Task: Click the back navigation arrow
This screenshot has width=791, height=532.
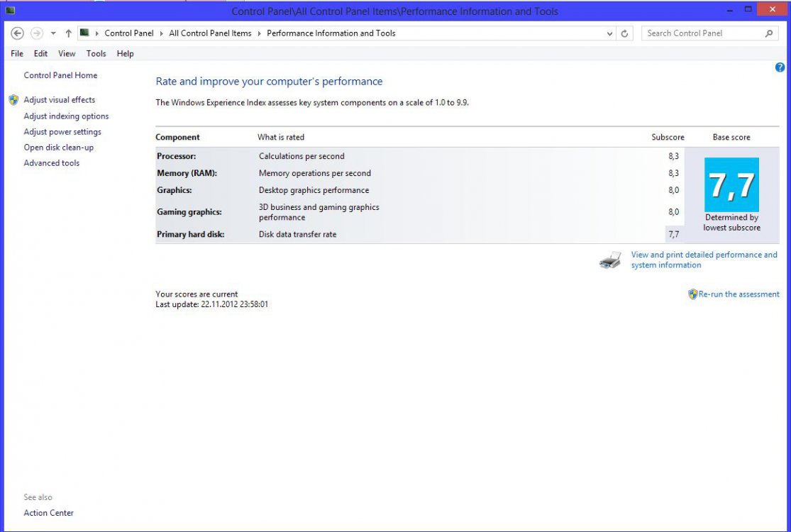Action: [x=18, y=33]
